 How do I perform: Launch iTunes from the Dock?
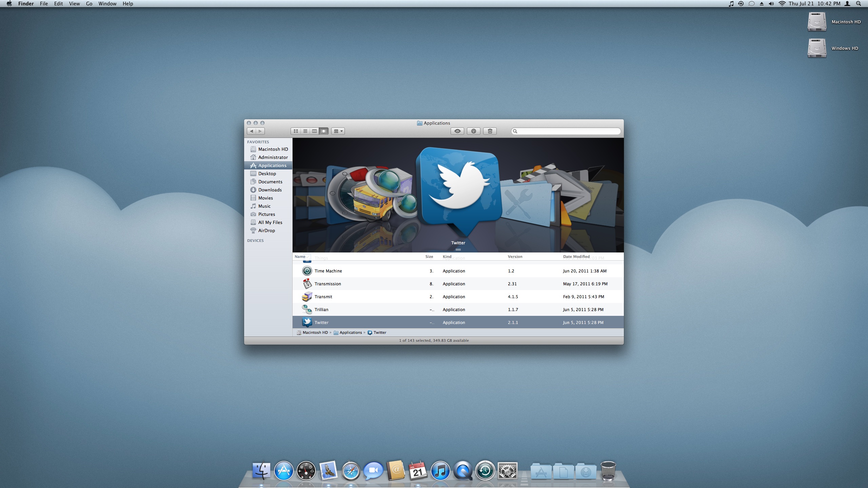point(440,471)
